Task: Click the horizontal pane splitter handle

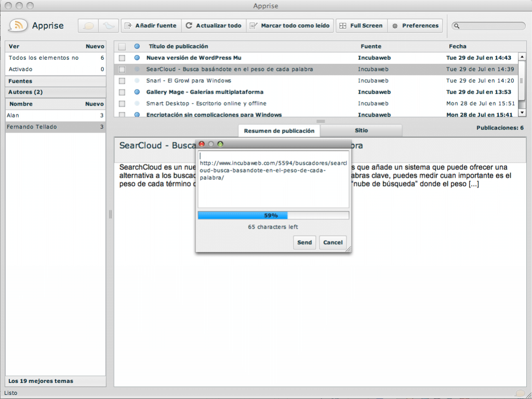Action: pyautogui.click(x=321, y=121)
